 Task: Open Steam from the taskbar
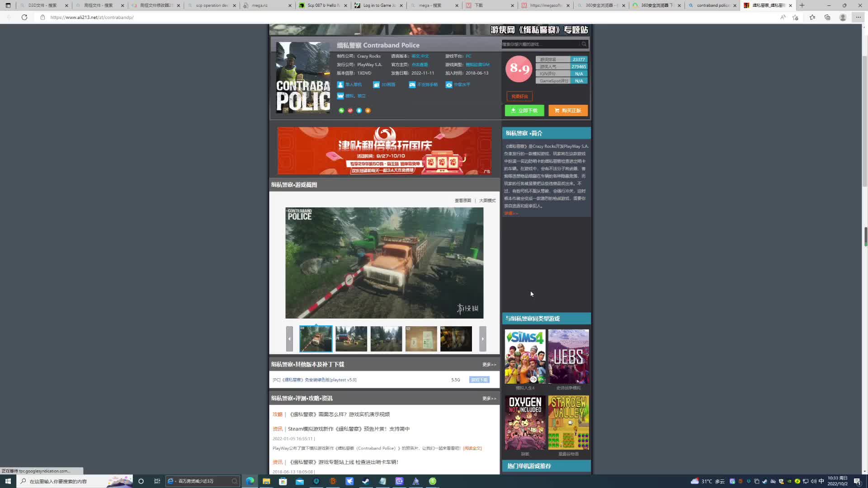366,481
